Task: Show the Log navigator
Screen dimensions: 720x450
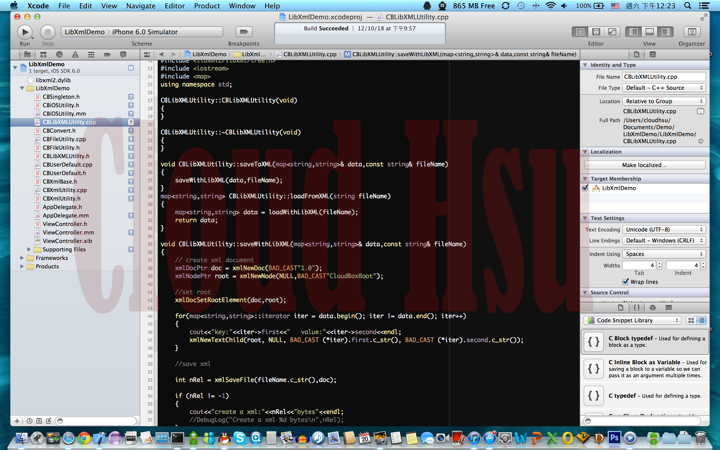Action: click(123, 54)
